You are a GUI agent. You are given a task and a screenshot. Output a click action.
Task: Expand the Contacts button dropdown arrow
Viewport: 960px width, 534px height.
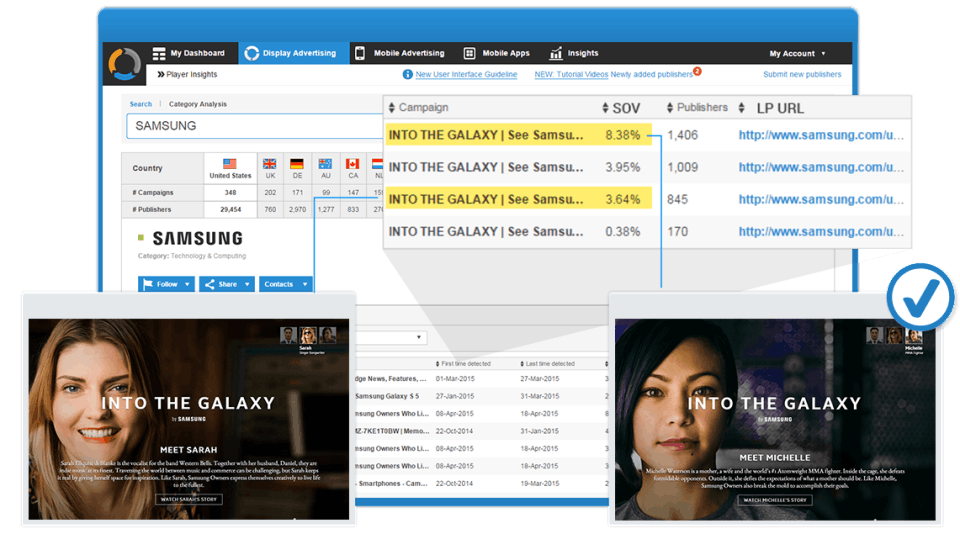point(305,284)
